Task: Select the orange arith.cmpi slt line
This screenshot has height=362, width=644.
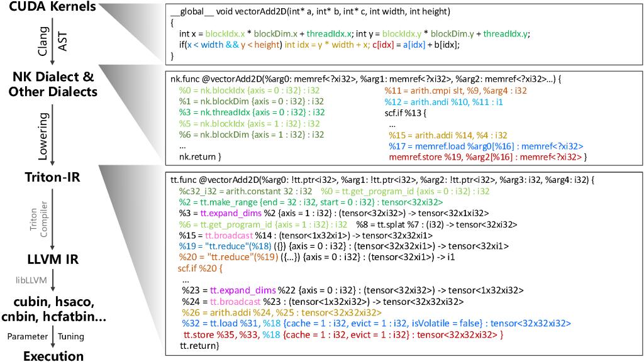Action: [x=455, y=91]
